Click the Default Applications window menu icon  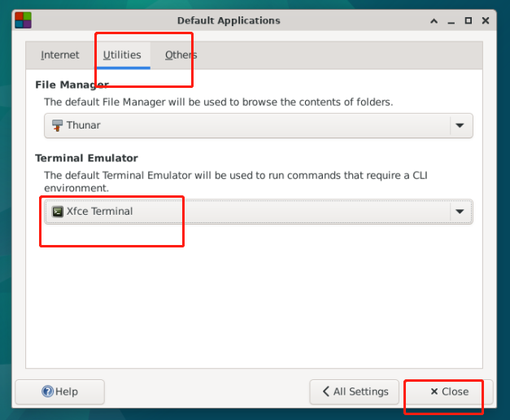(23, 20)
